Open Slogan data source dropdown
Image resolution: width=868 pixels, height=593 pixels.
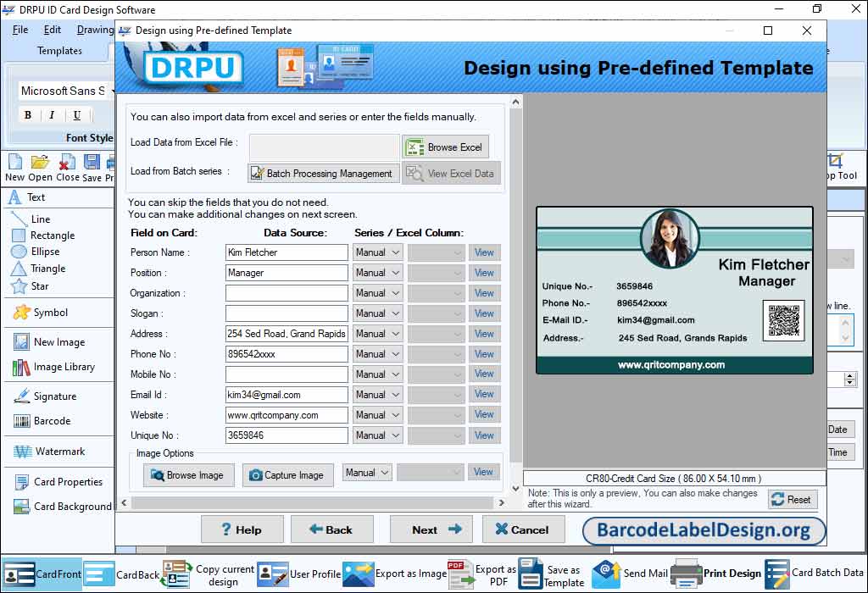point(377,313)
